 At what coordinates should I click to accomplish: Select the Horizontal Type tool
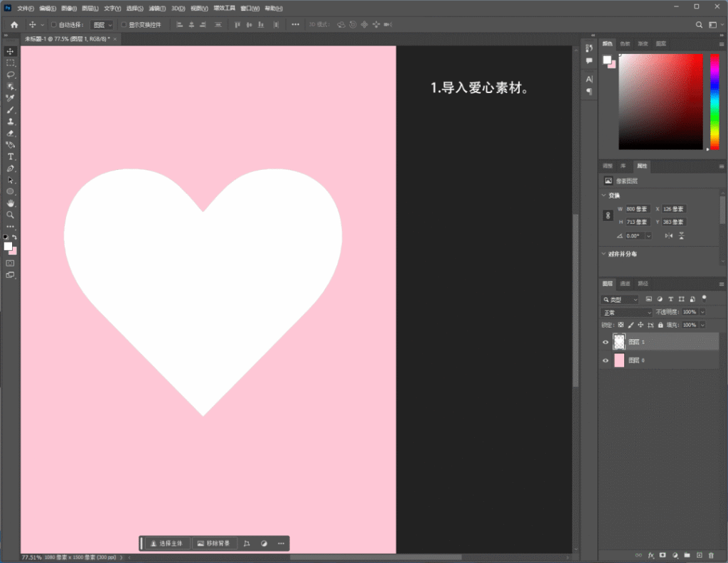pos(10,157)
